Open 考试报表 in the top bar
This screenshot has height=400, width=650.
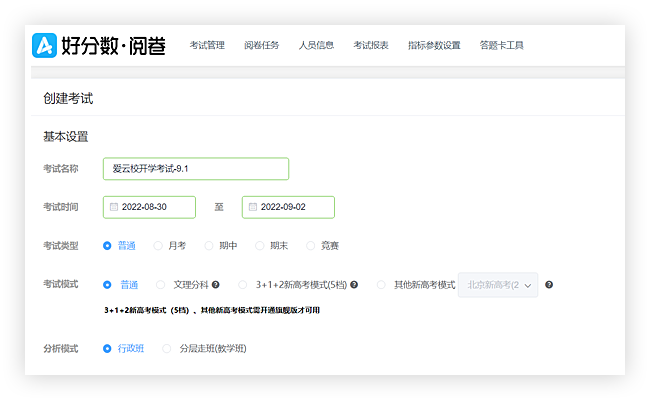(x=371, y=46)
